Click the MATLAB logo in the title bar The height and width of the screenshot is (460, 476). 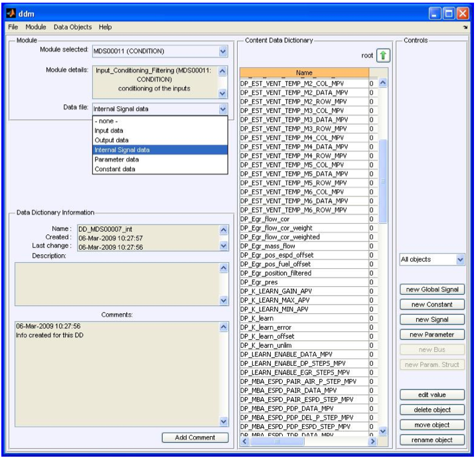coord(11,13)
